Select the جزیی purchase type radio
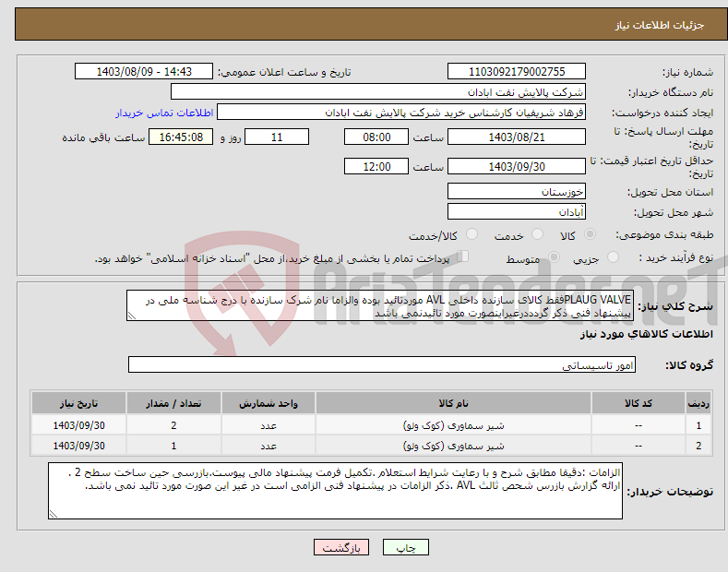The image size is (728, 572). tap(613, 257)
